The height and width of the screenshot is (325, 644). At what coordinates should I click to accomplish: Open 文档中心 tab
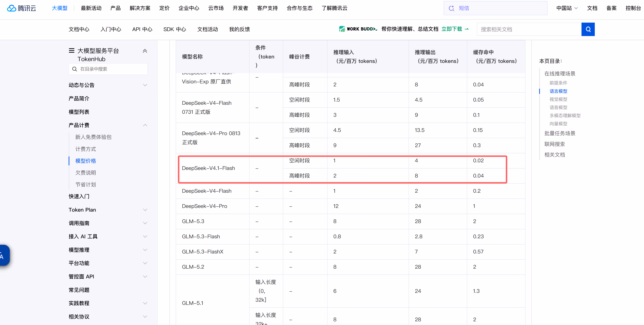tap(79, 29)
